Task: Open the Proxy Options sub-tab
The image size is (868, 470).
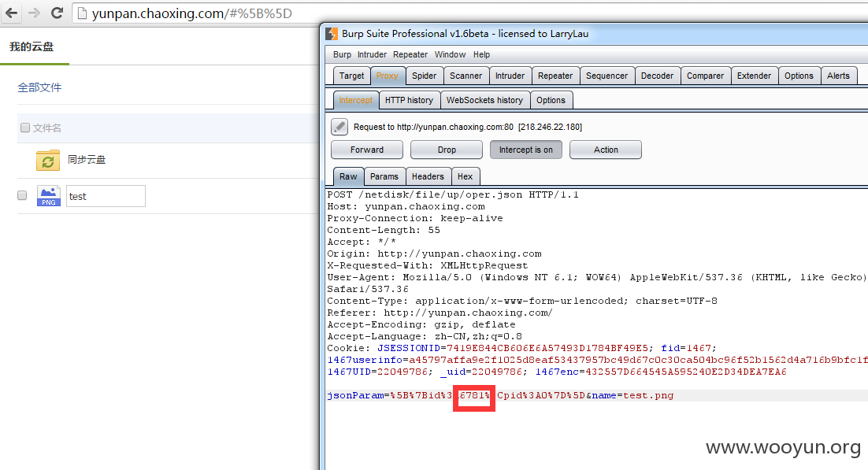Action: pyautogui.click(x=551, y=100)
